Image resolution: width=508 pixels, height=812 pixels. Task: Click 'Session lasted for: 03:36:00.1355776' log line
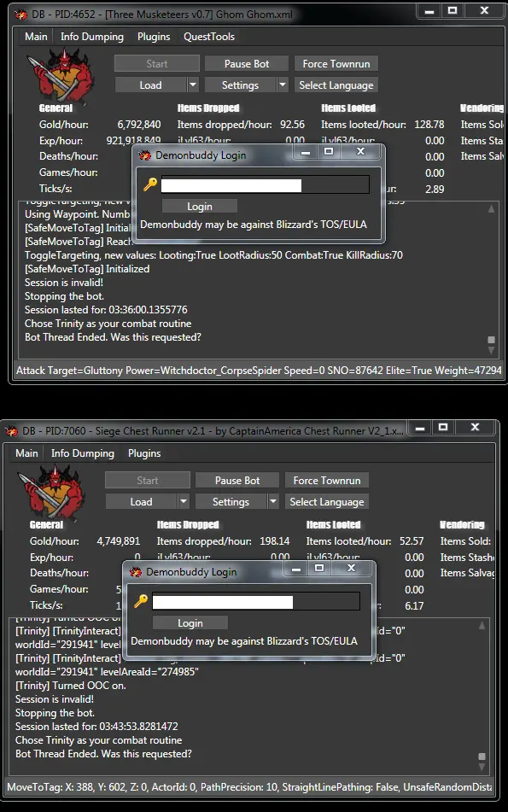(106, 310)
